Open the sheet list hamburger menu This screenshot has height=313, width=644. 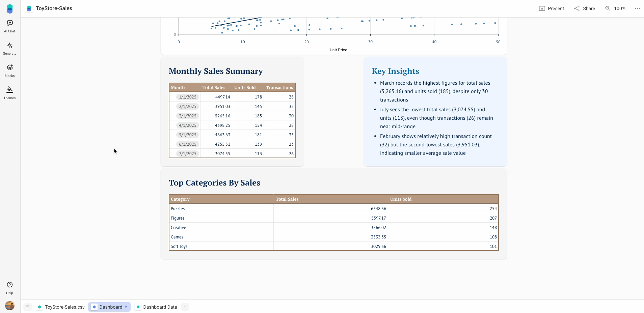pos(28,307)
